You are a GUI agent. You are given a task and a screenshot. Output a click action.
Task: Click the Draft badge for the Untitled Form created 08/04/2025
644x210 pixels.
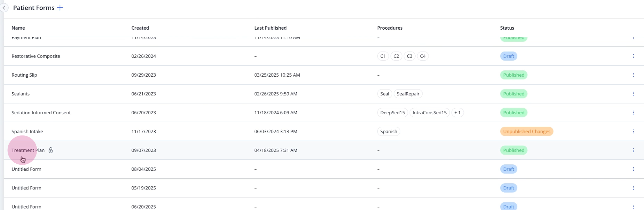coord(509,169)
